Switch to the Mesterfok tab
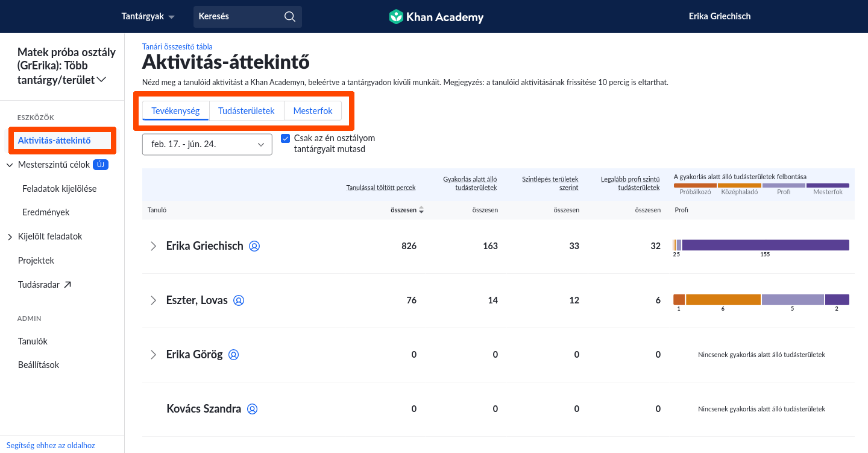The image size is (868, 453). point(312,111)
